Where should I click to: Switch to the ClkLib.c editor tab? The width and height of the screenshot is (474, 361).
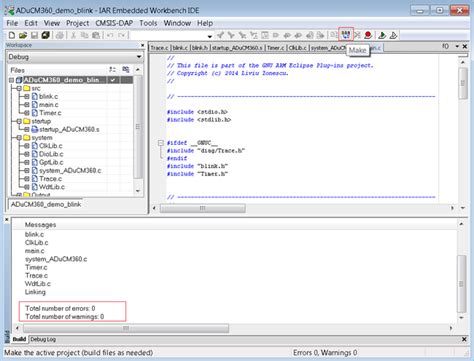pyautogui.click(x=297, y=48)
